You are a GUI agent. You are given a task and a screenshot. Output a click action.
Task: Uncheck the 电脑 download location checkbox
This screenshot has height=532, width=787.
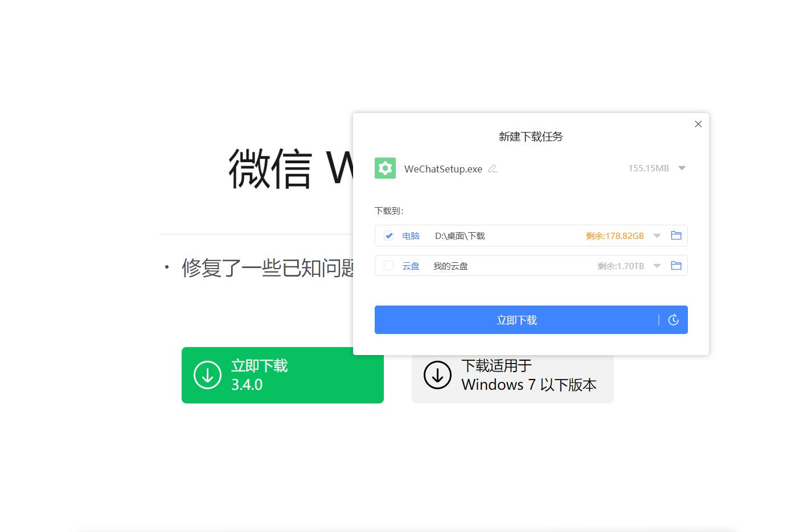coord(389,236)
